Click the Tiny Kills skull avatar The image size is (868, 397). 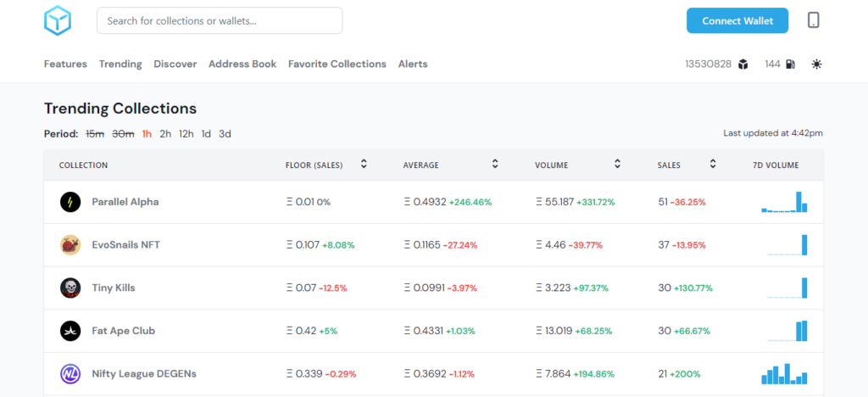click(x=70, y=288)
